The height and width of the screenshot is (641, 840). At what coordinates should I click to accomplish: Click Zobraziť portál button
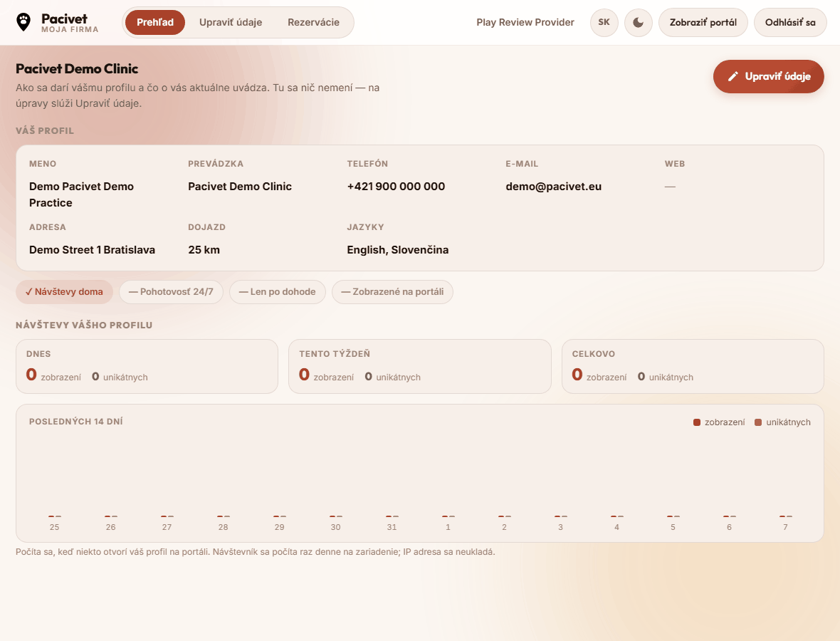coord(703,23)
